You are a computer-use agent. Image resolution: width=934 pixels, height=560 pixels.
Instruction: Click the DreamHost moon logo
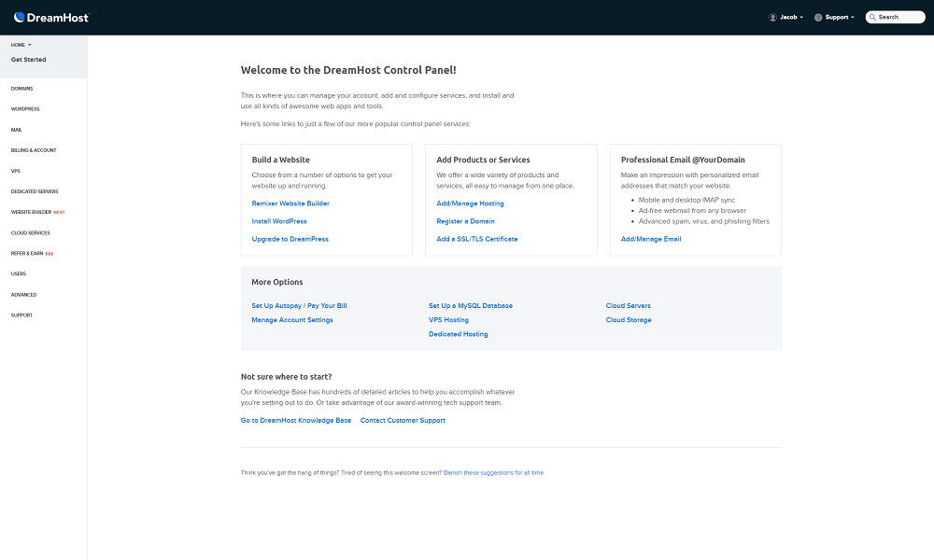(x=19, y=17)
